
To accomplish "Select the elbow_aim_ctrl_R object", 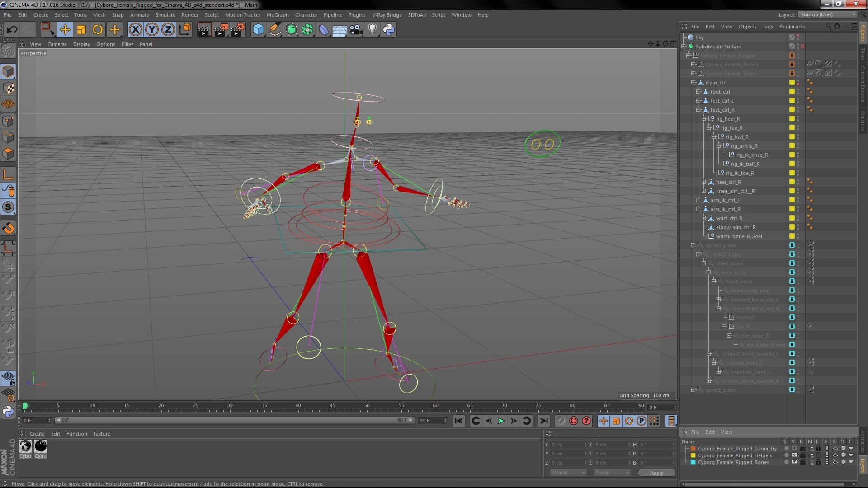I will tap(736, 227).
